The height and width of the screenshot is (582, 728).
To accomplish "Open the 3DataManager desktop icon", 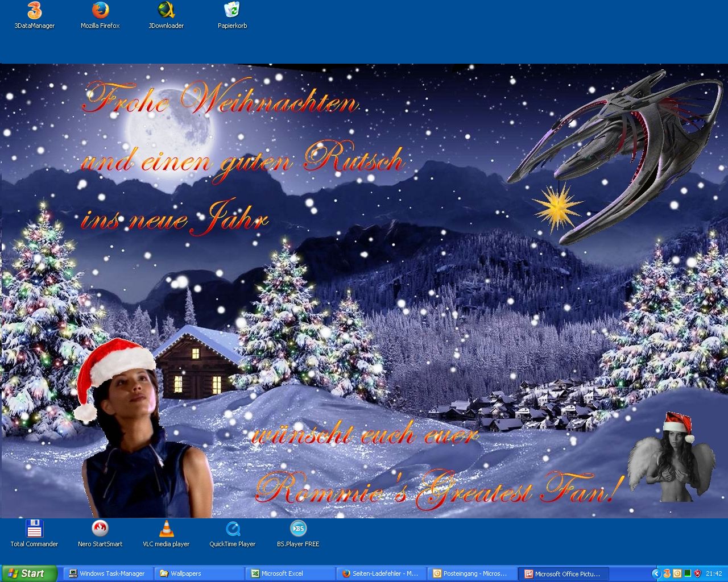I will [x=34, y=11].
